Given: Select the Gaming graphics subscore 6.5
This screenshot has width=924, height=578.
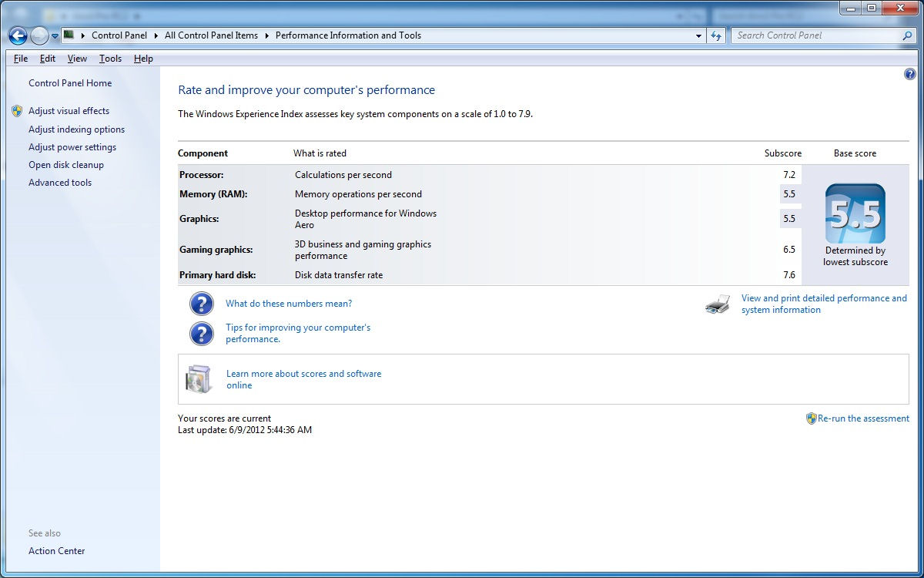Looking at the screenshot, I should [789, 250].
